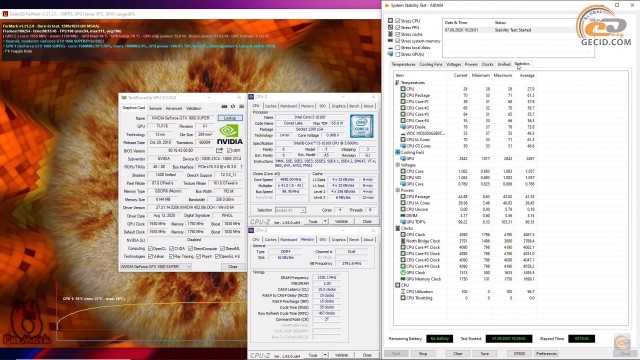640x360 pixels.
Task: Click the AIDA64 flame title bar icon
Action: point(387,5)
